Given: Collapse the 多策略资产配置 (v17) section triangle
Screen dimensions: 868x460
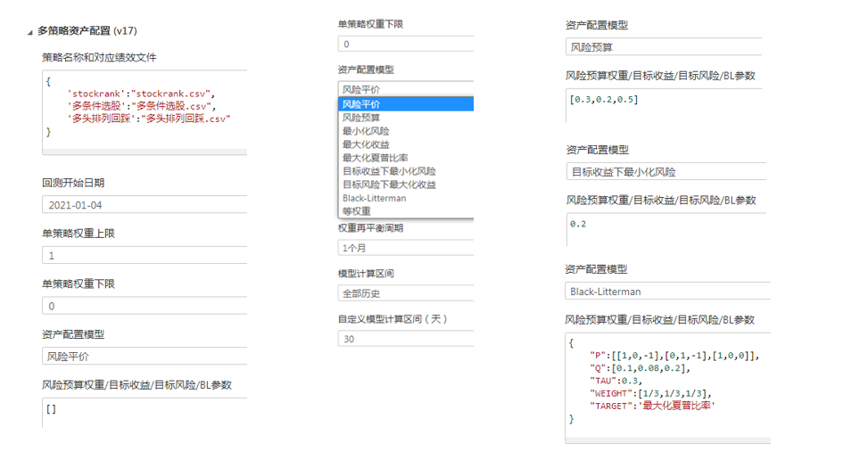Looking at the screenshot, I should click(30, 33).
